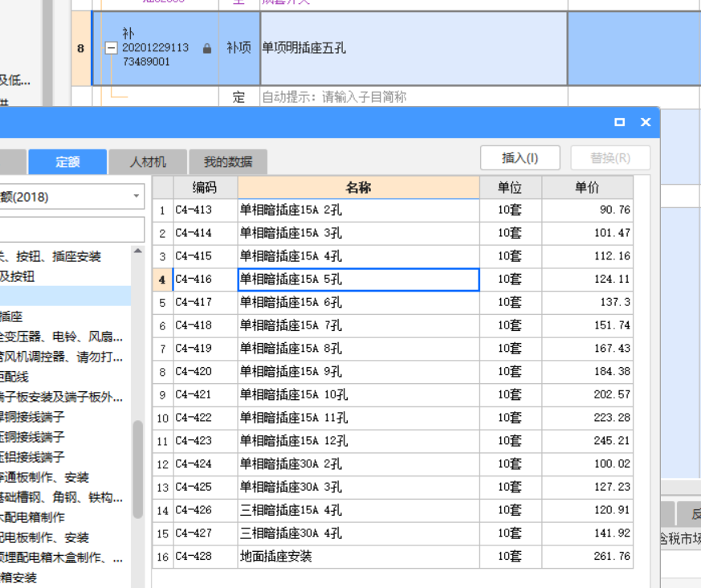Close the quota query dialog
The width and height of the screenshot is (701, 588).
point(646,122)
